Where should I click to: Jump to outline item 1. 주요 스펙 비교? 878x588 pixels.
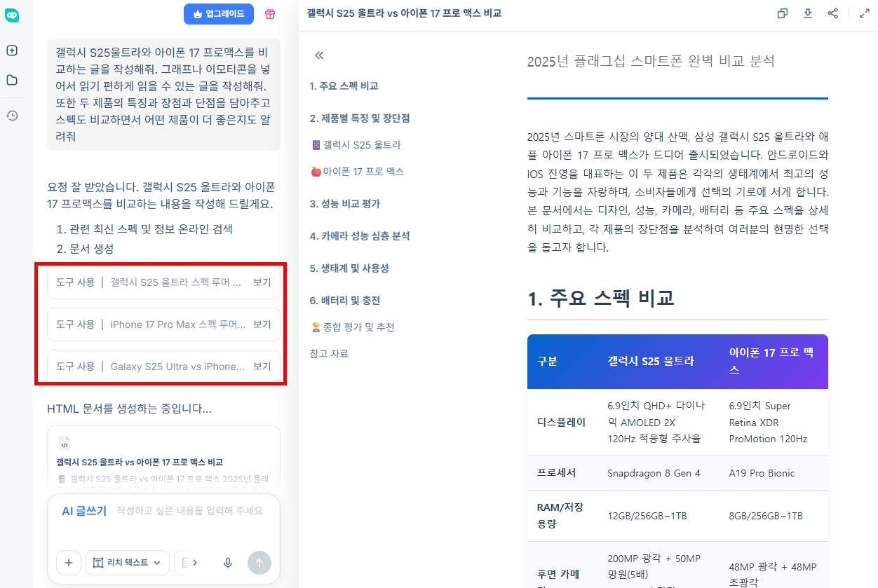pos(344,86)
